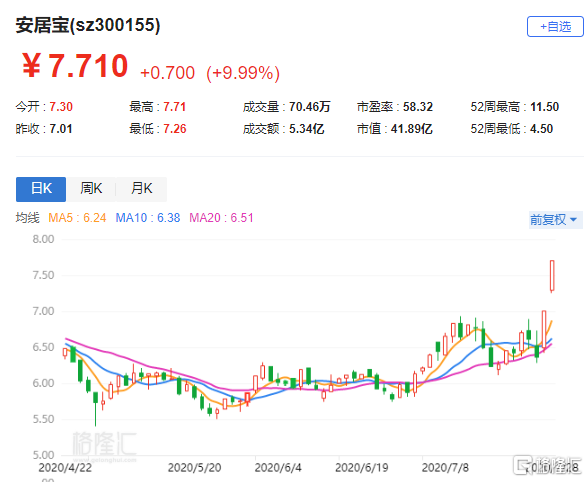Image resolution: width=588 pixels, height=482 pixels.
Task: Click the MA10 : 6.38 legend
Action: pyautogui.click(x=148, y=218)
